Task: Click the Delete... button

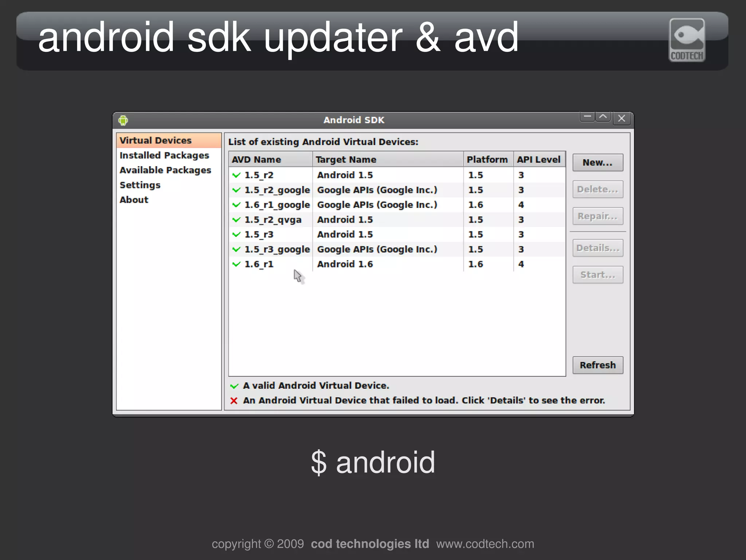Action: [x=598, y=189]
